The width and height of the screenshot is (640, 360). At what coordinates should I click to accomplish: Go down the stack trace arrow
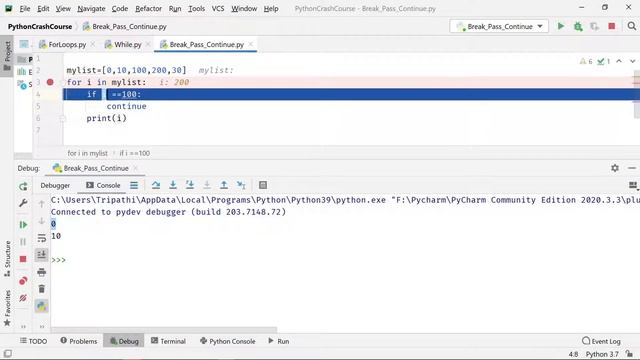pos(41,220)
